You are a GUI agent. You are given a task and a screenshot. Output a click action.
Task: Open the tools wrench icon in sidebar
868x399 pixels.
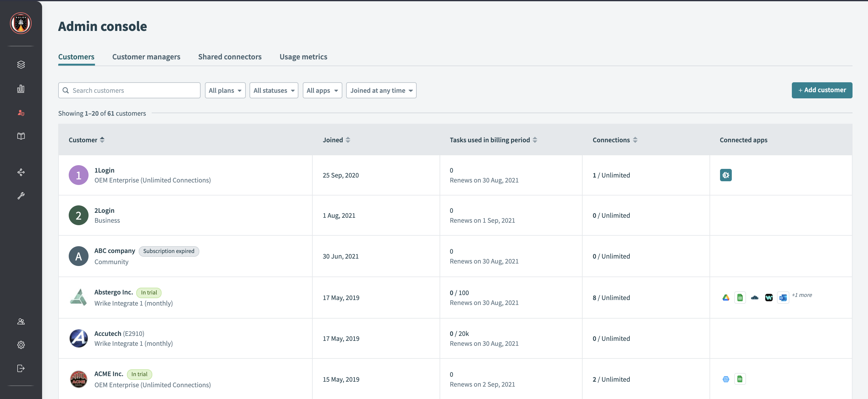click(x=21, y=195)
